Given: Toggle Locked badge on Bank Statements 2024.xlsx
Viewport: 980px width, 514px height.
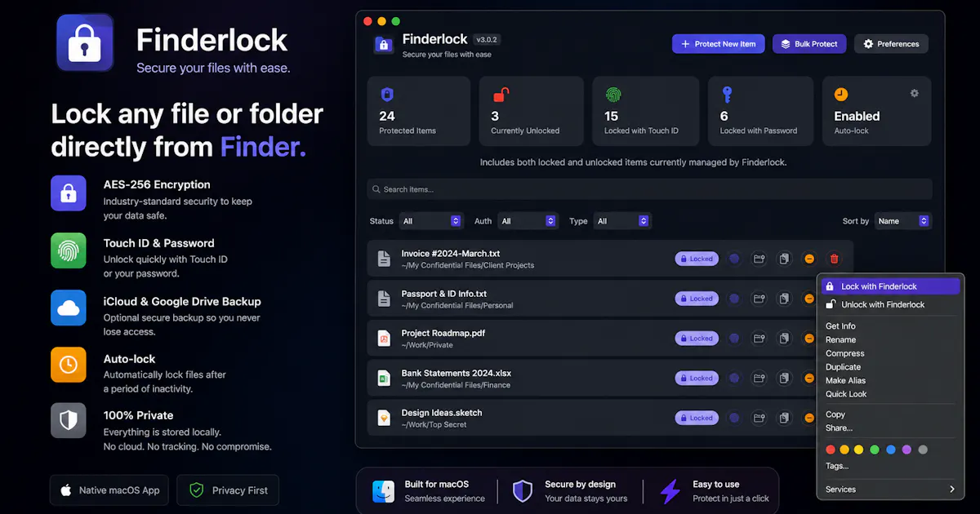Looking at the screenshot, I should pos(697,378).
